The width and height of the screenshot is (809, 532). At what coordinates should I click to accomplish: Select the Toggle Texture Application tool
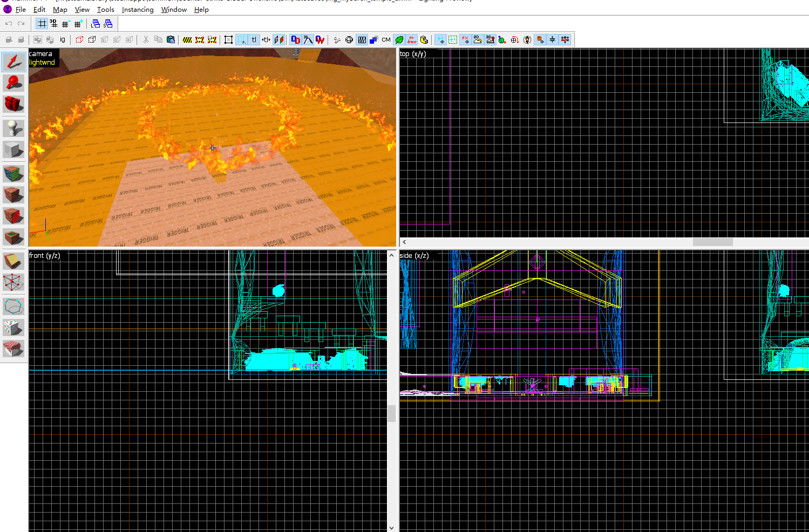point(13,174)
